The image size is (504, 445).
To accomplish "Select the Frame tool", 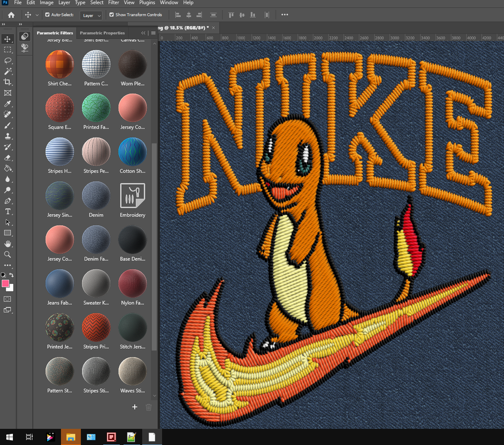I will click(7, 93).
